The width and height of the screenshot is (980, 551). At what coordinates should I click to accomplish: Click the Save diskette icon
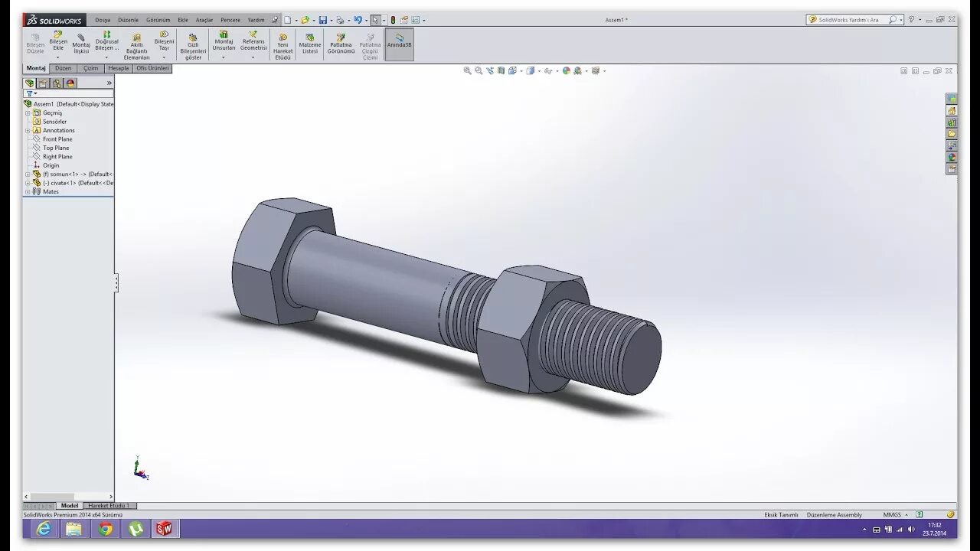click(323, 20)
